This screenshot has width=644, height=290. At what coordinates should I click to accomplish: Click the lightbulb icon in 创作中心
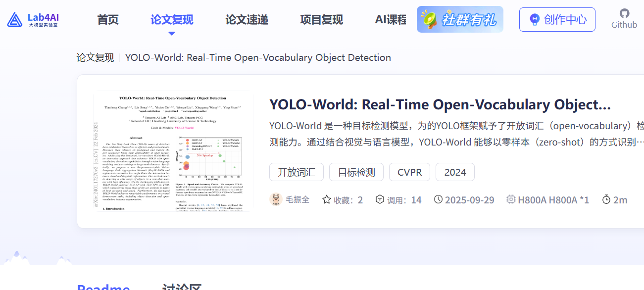[x=535, y=20]
